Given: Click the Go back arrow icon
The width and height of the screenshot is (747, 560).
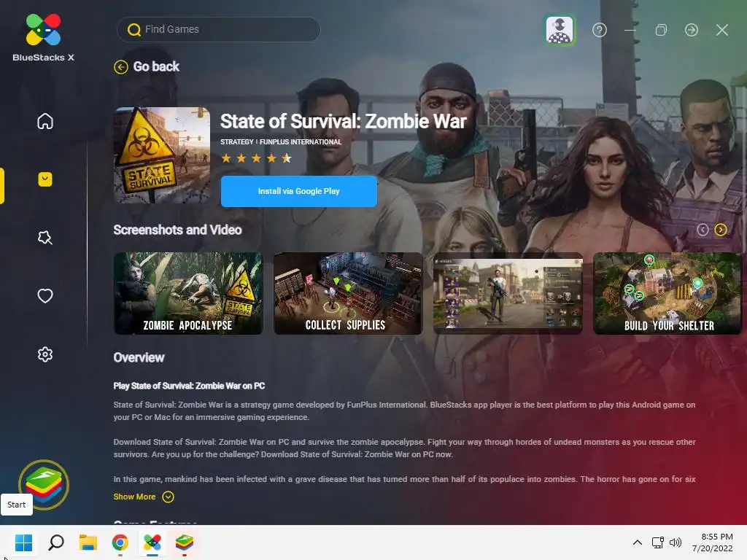Looking at the screenshot, I should (x=121, y=67).
